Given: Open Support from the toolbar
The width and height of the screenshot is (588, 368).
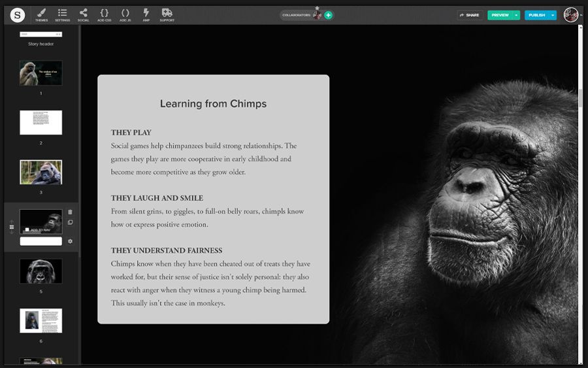Looking at the screenshot, I should [167, 14].
